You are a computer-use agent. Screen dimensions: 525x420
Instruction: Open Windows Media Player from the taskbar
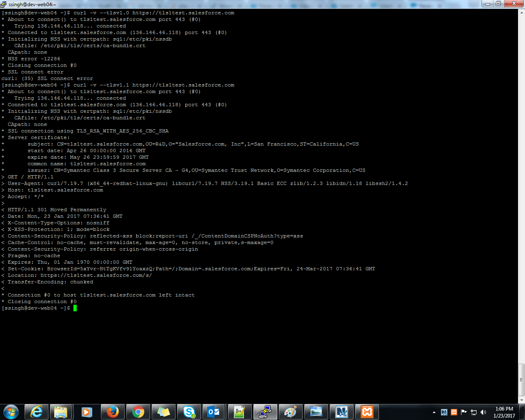(87, 412)
